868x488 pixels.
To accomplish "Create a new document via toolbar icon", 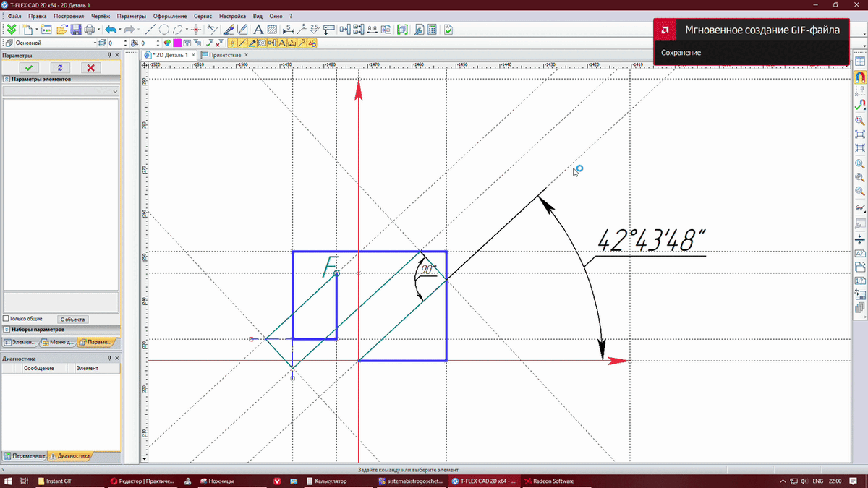I will [28, 30].
